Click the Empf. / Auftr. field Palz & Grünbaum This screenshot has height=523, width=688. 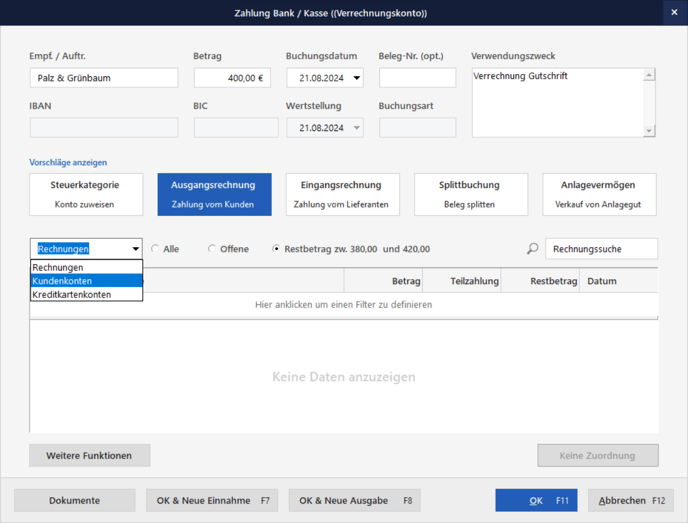(x=104, y=78)
